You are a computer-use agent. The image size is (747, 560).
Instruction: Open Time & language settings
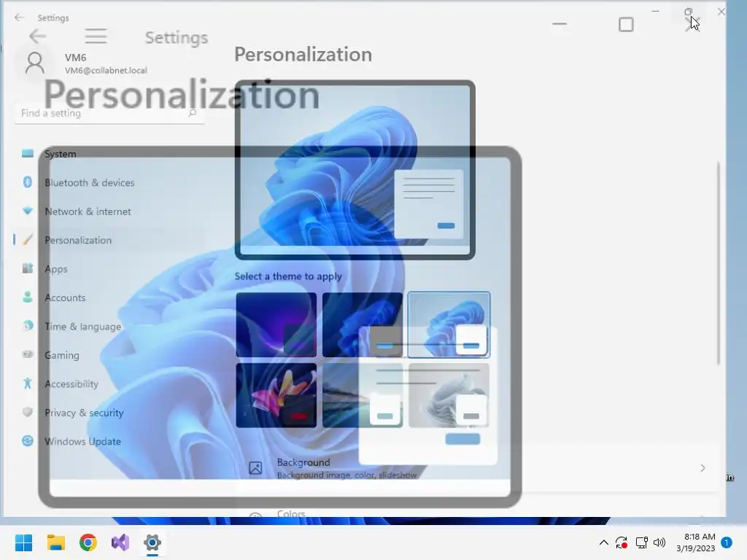[109, 327]
